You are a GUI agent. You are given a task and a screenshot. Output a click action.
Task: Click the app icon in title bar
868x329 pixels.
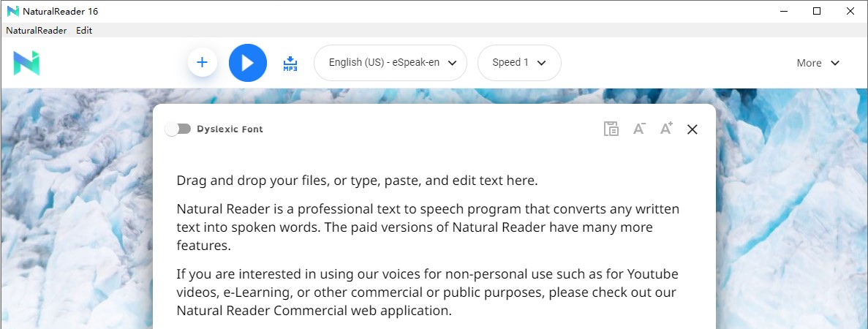[12, 11]
